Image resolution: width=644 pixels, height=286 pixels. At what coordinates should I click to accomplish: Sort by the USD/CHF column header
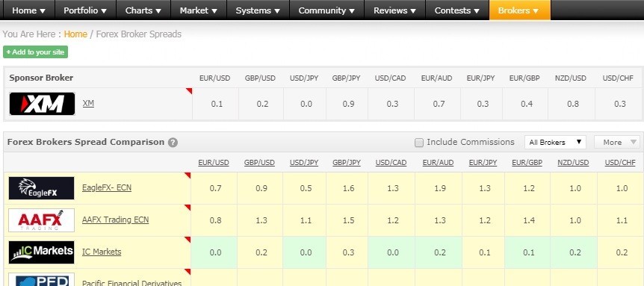tap(620, 163)
